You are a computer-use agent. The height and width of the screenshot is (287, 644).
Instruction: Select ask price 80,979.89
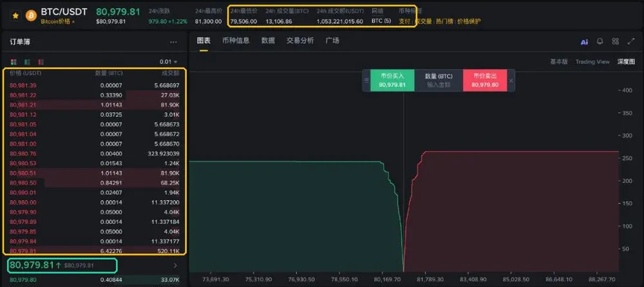pyautogui.click(x=22, y=222)
